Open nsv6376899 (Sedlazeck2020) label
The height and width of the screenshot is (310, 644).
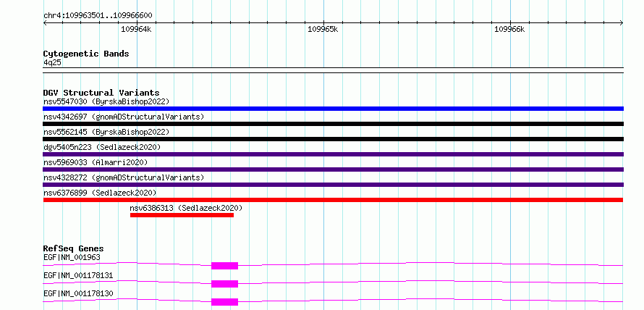pyautogui.click(x=100, y=193)
